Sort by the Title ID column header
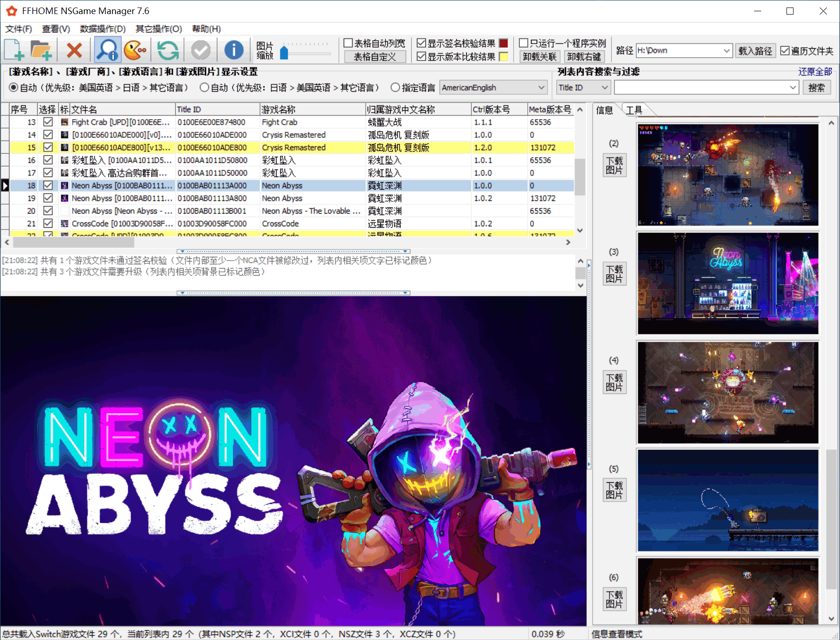The width and height of the screenshot is (840, 640). point(218,109)
